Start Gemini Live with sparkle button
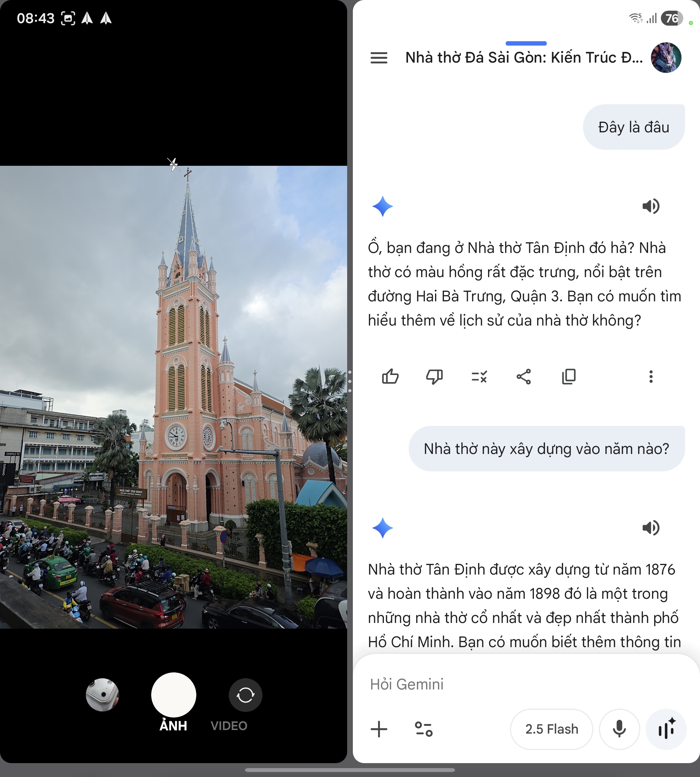700x777 pixels. click(x=666, y=729)
